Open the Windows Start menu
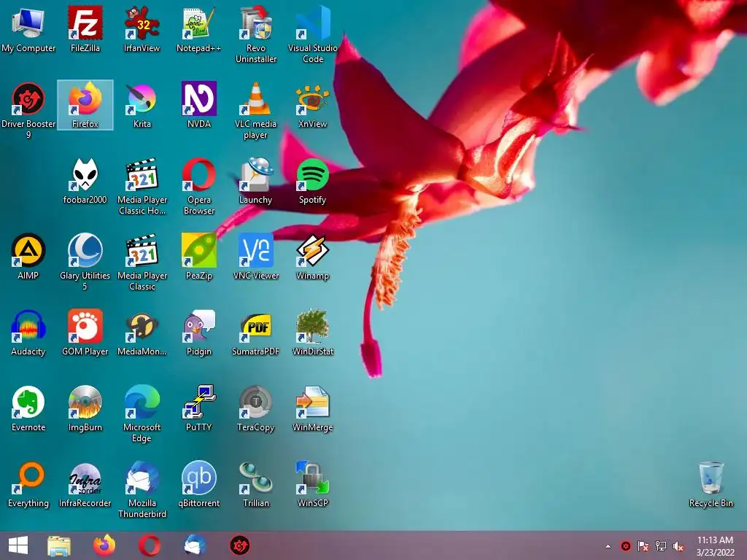The height and width of the screenshot is (560, 747). click(x=18, y=545)
